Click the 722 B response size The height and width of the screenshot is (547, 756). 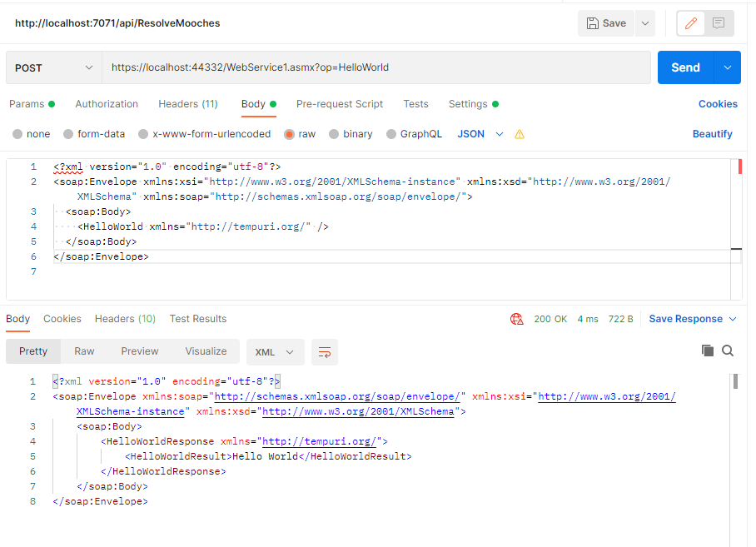(620, 319)
